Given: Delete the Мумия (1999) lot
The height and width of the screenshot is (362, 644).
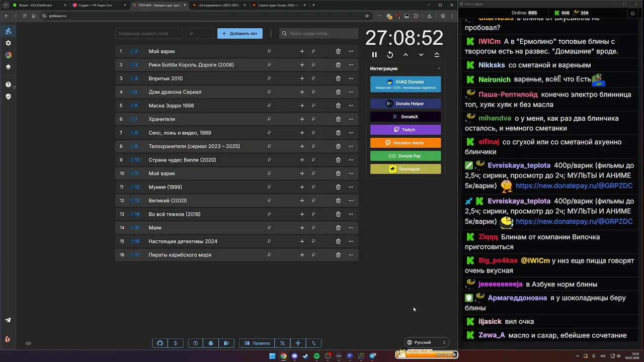Looking at the screenshot, I should pyautogui.click(x=338, y=187).
